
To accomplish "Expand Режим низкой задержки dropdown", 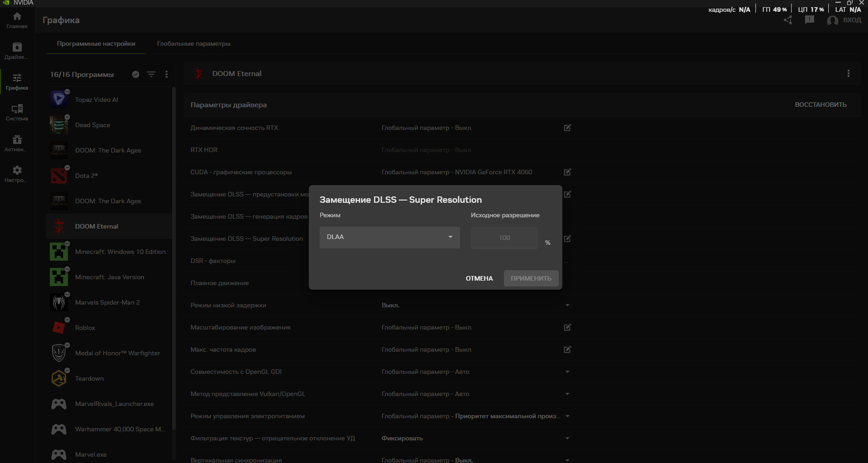I will coord(567,305).
